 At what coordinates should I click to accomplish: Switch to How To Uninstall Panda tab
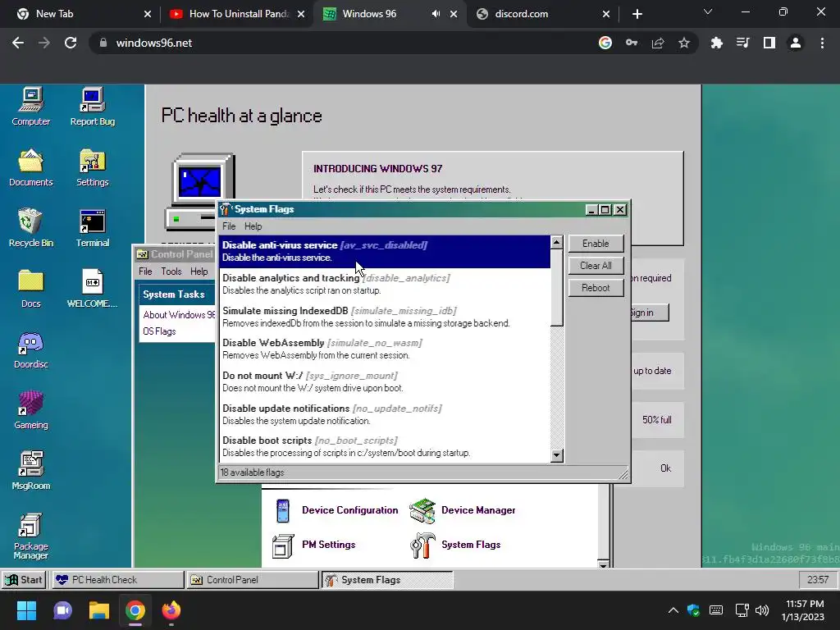tap(235, 14)
